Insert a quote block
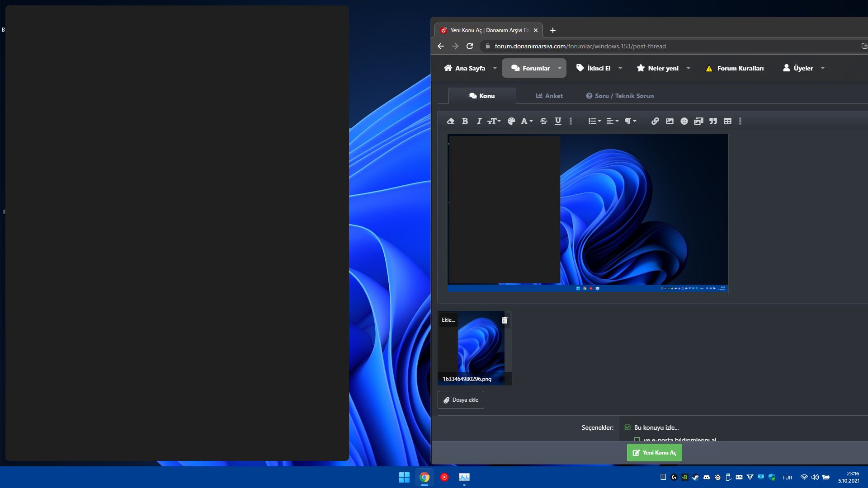This screenshot has height=488, width=868. 713,121
